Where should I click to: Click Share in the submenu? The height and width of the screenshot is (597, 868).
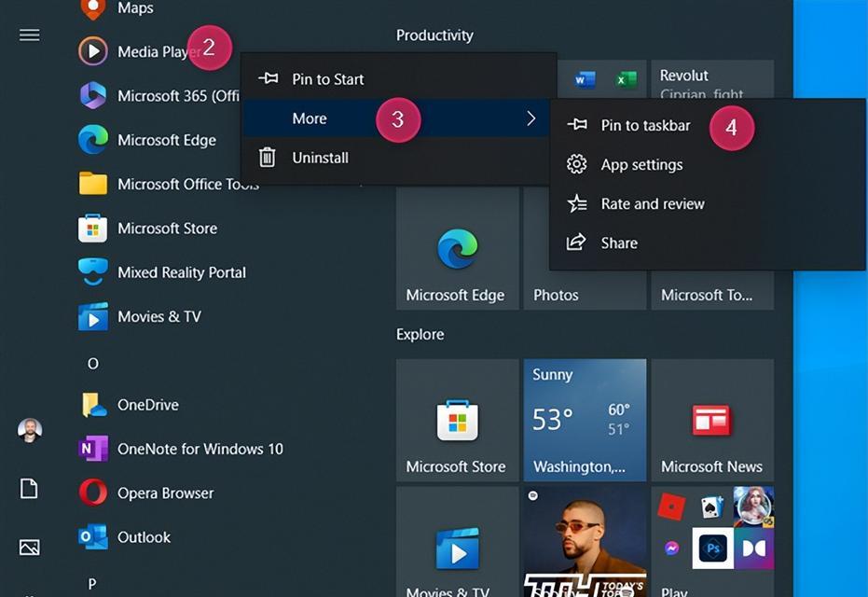tap(707, 243)
